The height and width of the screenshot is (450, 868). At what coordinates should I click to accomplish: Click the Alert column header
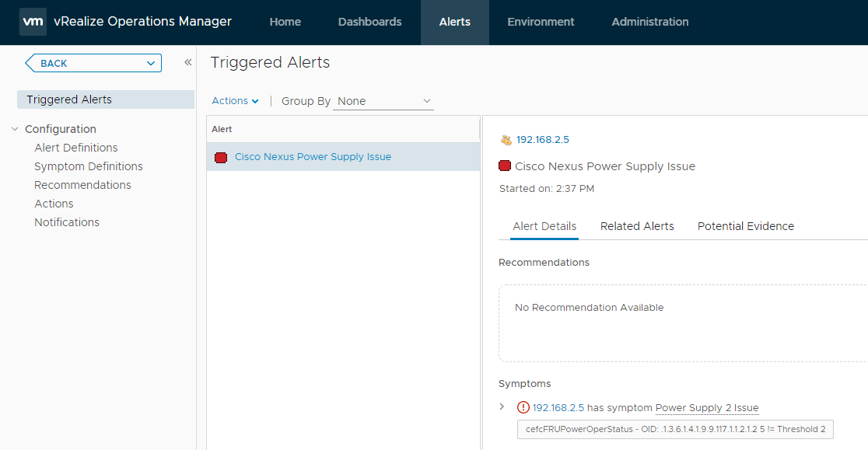[x=222, y=129]
